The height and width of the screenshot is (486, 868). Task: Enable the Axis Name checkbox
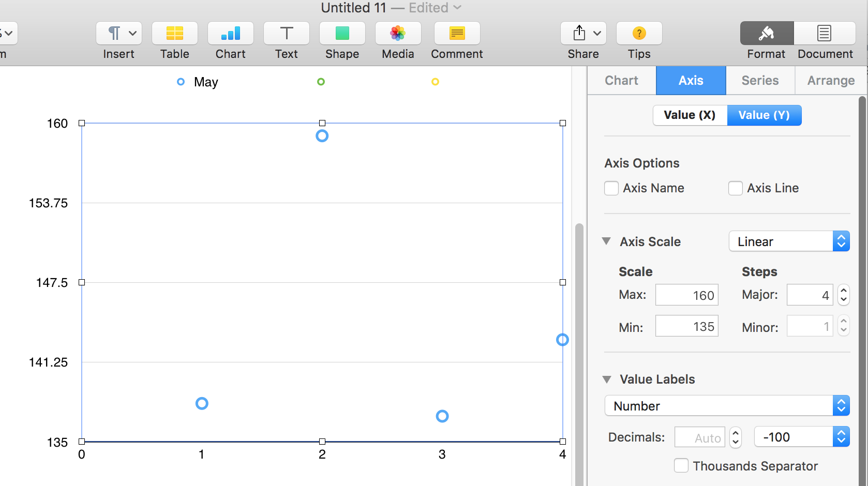[x=611, y=188]
